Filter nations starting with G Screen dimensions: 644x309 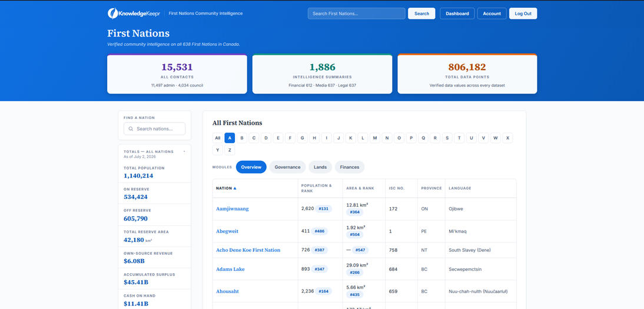303,138
